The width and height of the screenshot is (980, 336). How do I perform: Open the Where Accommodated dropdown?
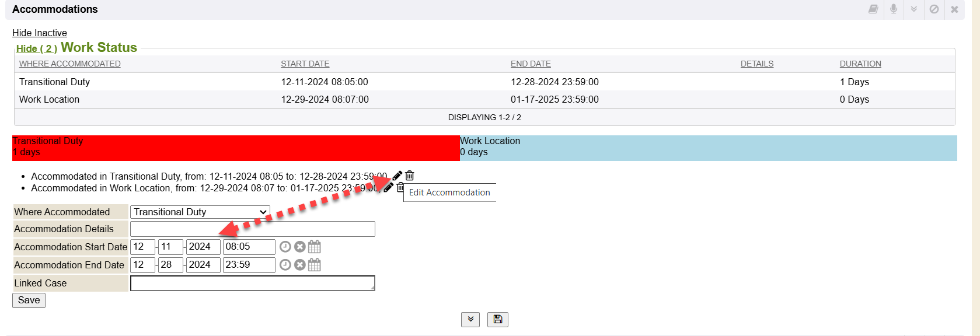pyautogui.click(x=200, y=212)
